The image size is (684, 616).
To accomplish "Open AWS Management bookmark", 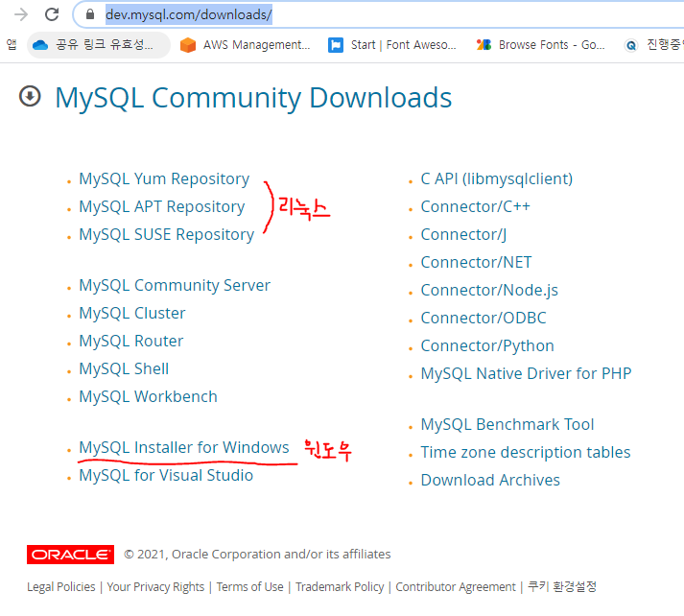I will (245, 45).
